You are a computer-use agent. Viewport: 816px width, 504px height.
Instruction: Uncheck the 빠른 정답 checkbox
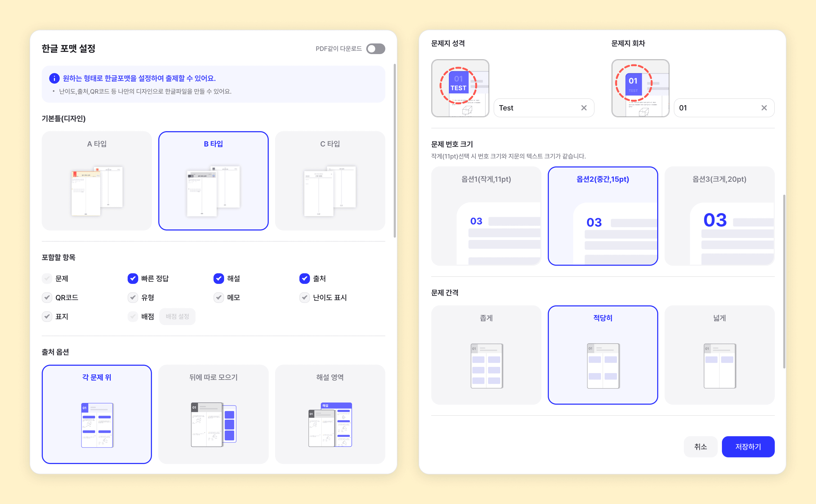[x=133, y=278]
